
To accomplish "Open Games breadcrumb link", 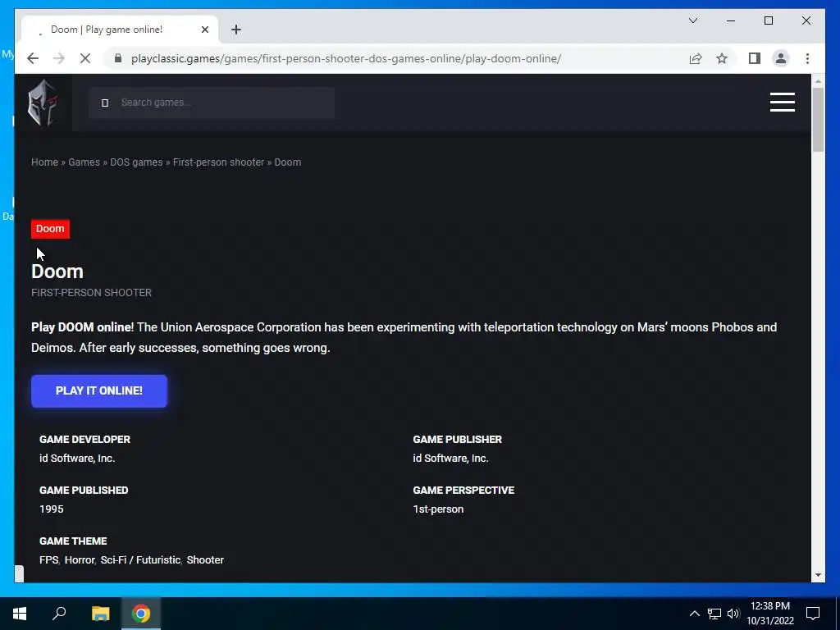I will point(84,162).
